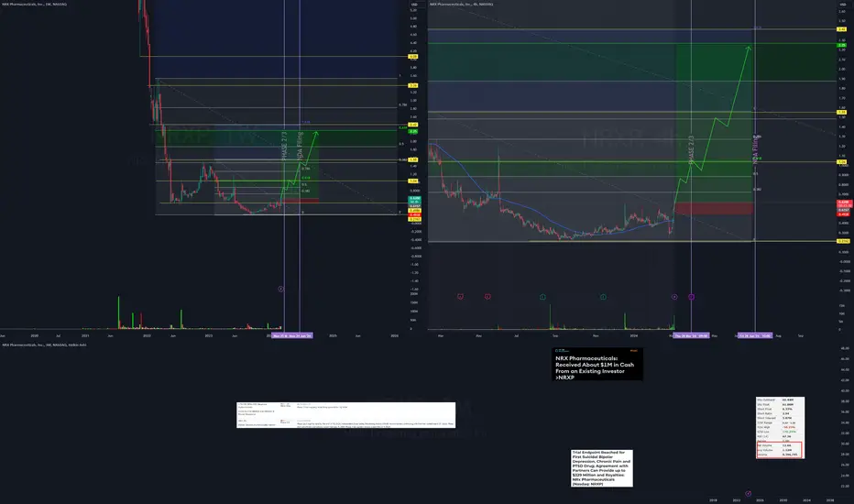This screenshot has height=504, width=854.
Task: Click the 3.26 price label on weekly chart
Action: click(413, 85)
